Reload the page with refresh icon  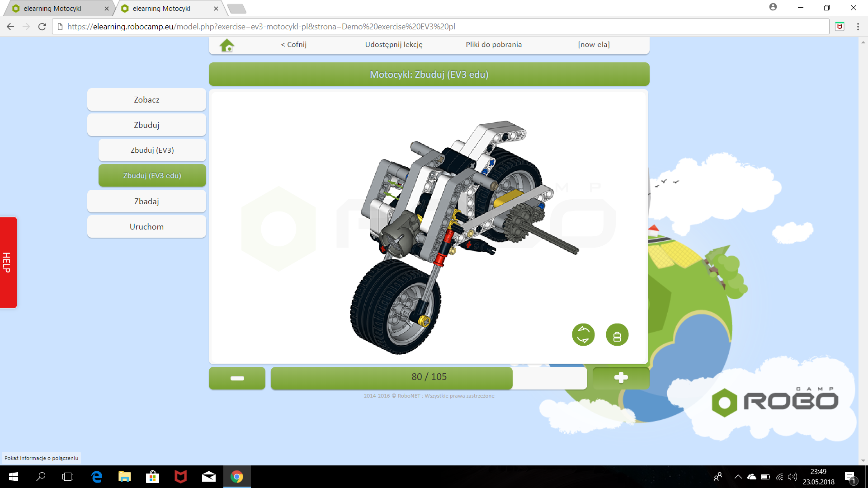pos(42,27)
